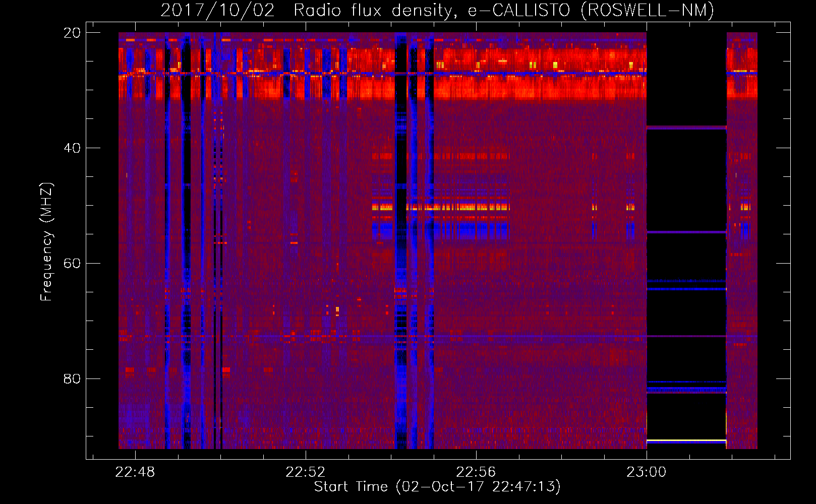816x504 pixels.
Task: Click the 22:52 time tick label
Action: (x=306, y=472)
